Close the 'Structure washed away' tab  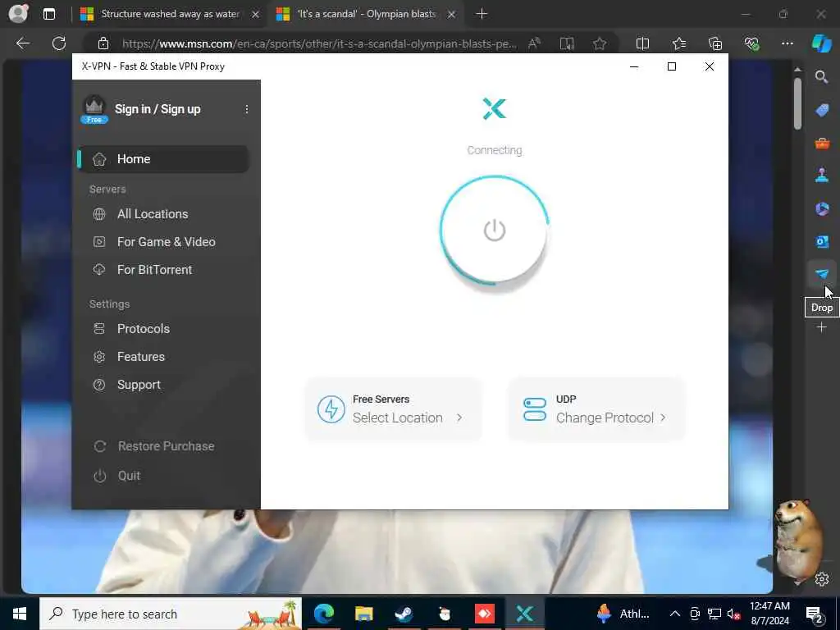coord(256,15)
